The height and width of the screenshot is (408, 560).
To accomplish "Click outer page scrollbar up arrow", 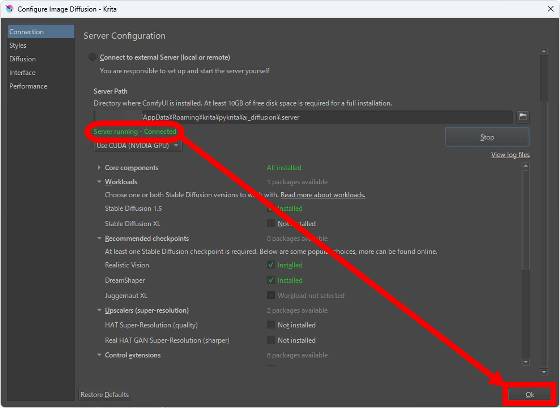I will 544,52.
